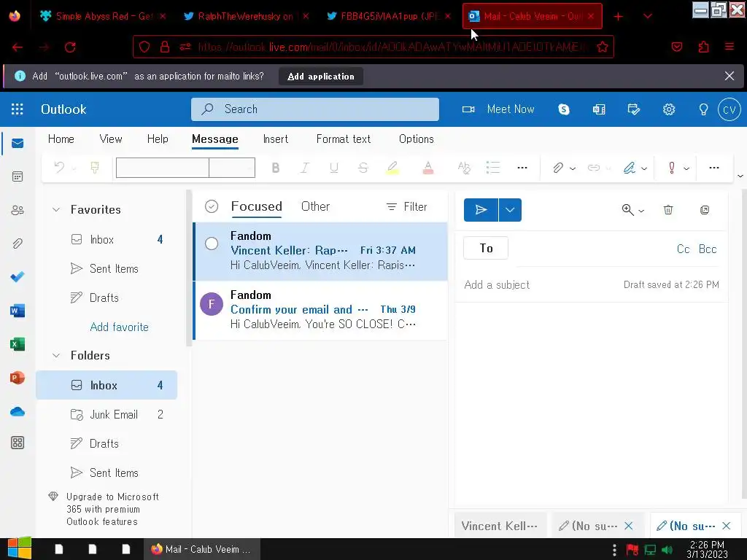Pop out the draft to new window
This screenshot has width=747, height=560.
pos(705,210)
